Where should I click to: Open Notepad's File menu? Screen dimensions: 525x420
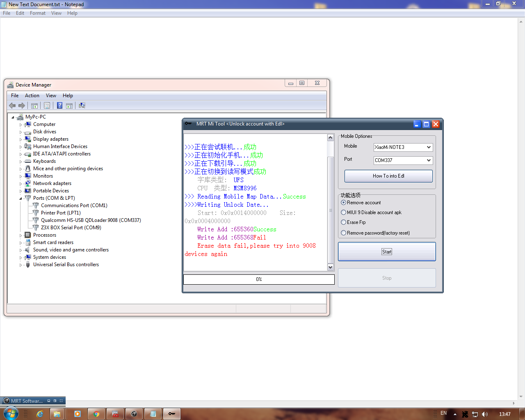tap(7, 13)
